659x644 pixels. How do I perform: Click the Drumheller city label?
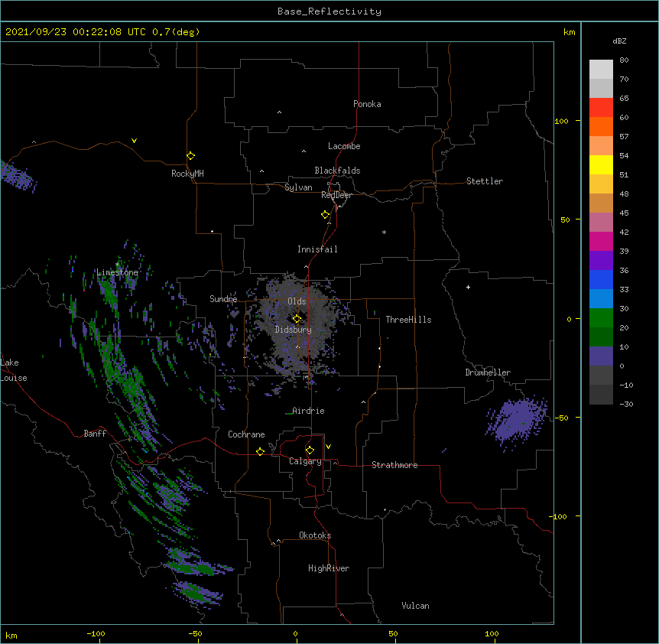[x=488, y=372]
